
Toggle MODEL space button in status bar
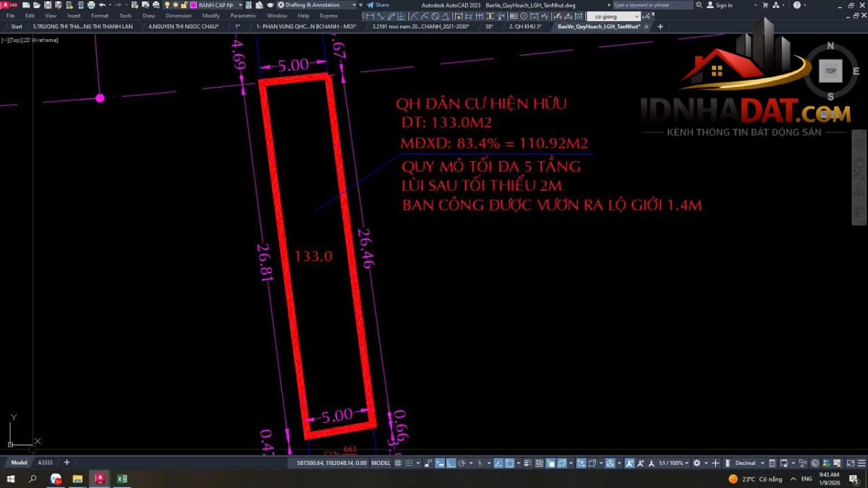(380, 463)
